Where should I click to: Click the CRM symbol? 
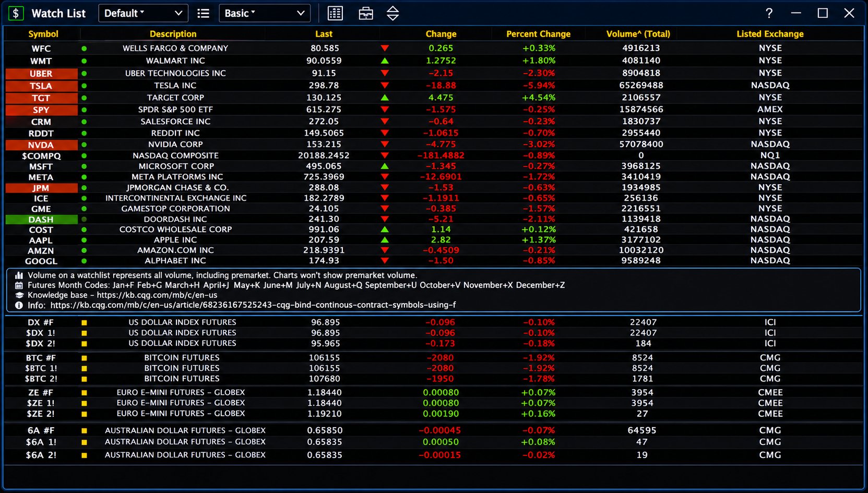click(x=41, y=122)
